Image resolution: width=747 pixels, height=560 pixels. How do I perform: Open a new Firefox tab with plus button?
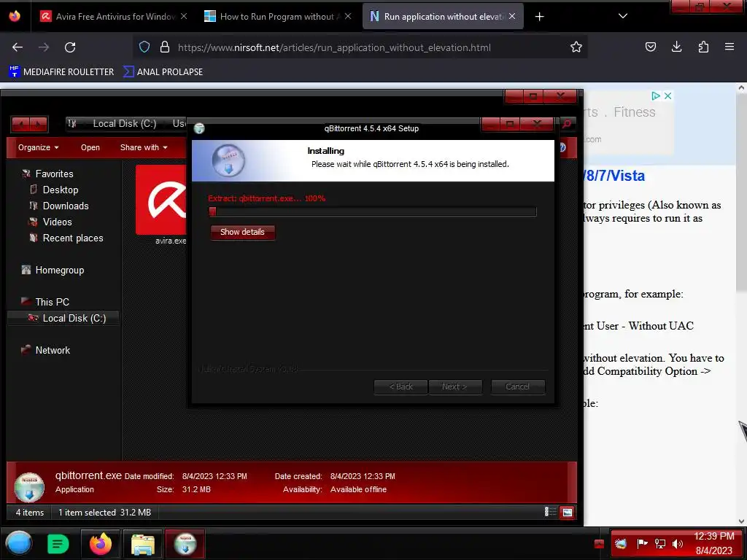(539, 17)
